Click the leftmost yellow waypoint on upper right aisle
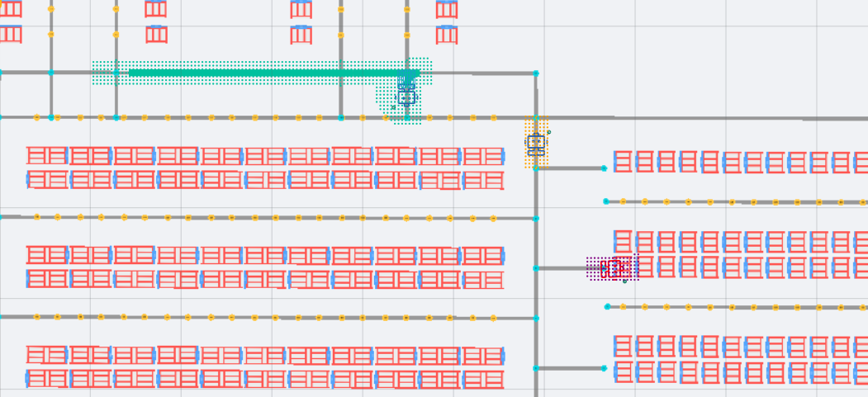This screenshot has width=868, height=397. click(x=623, y=201)
